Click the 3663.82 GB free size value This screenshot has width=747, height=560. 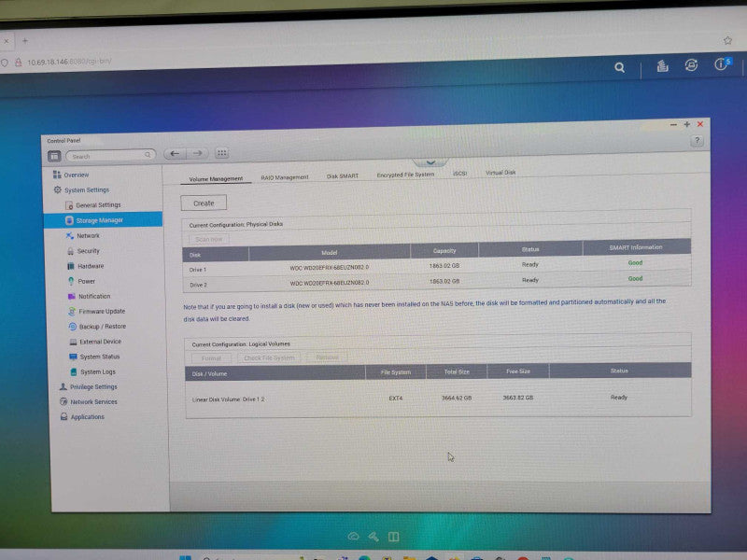click(x=518, y=398)
